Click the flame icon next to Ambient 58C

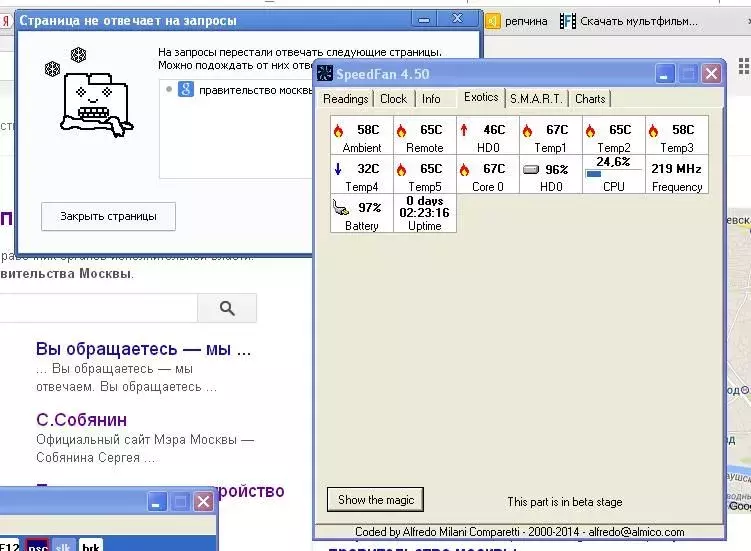339,130
